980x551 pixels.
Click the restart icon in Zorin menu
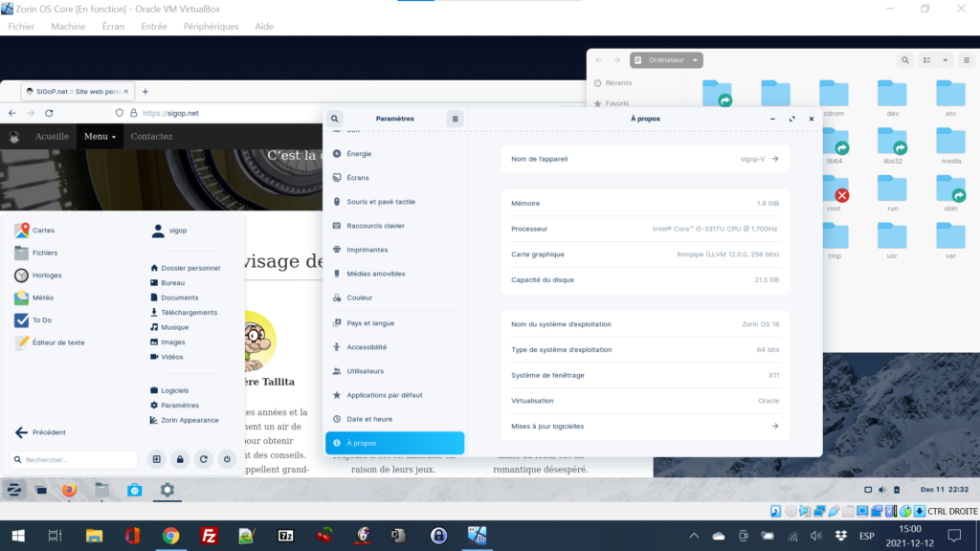[x=203, y=459]
